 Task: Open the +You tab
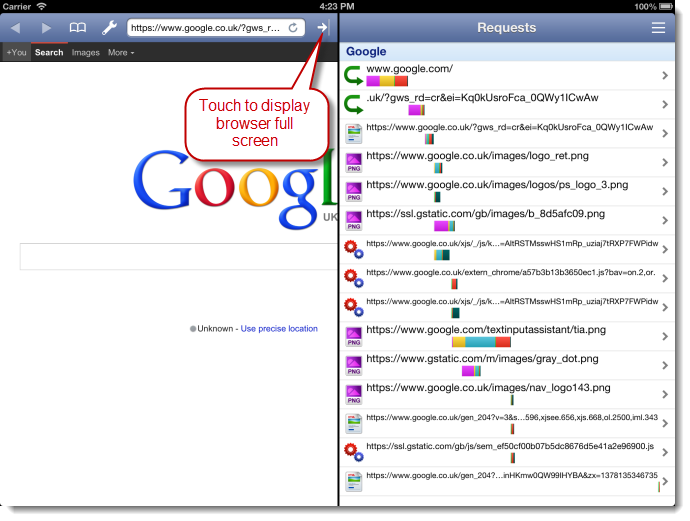pos(16,52)
